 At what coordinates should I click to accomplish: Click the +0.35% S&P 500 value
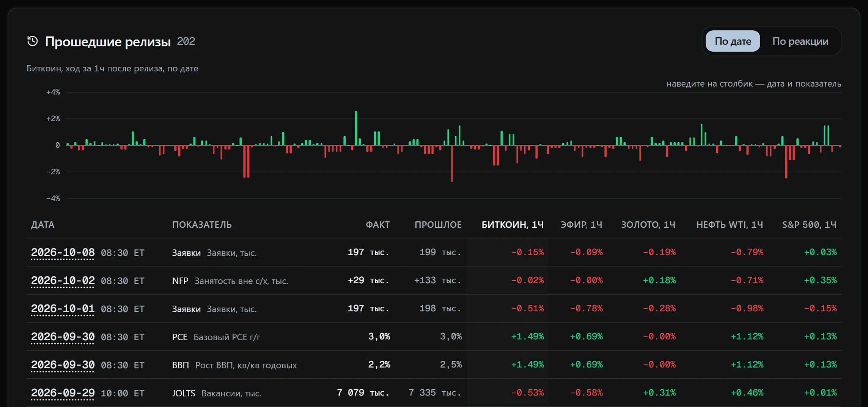(820, 281)
